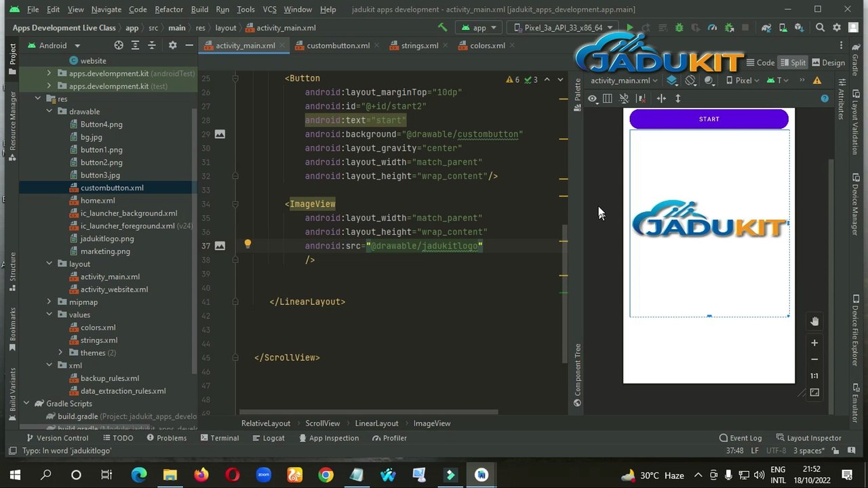Open the Profiler from the toolbar gauge icon
The height and width of the screenshot is (488, 868).
click(x=712, y=28)
